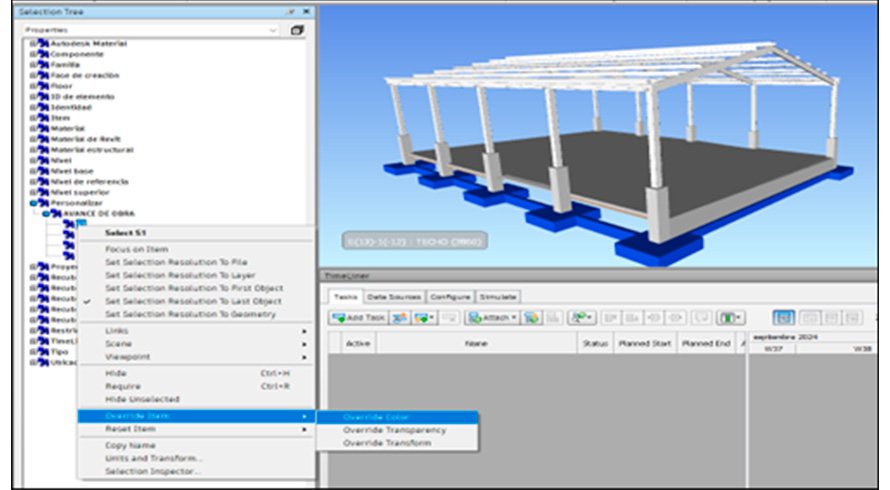Collapse the Personalizar tree node
The image size is (890, 490).
(32, 201)
